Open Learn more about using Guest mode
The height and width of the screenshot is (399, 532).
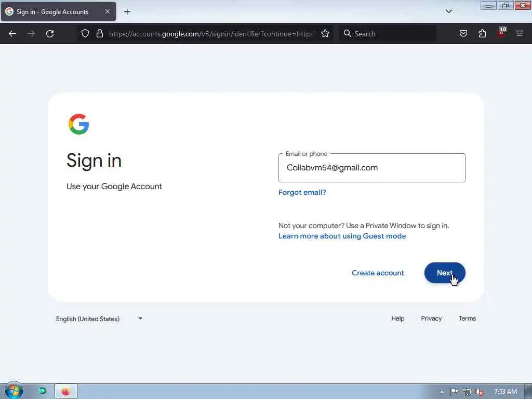[x=342, y=236]
